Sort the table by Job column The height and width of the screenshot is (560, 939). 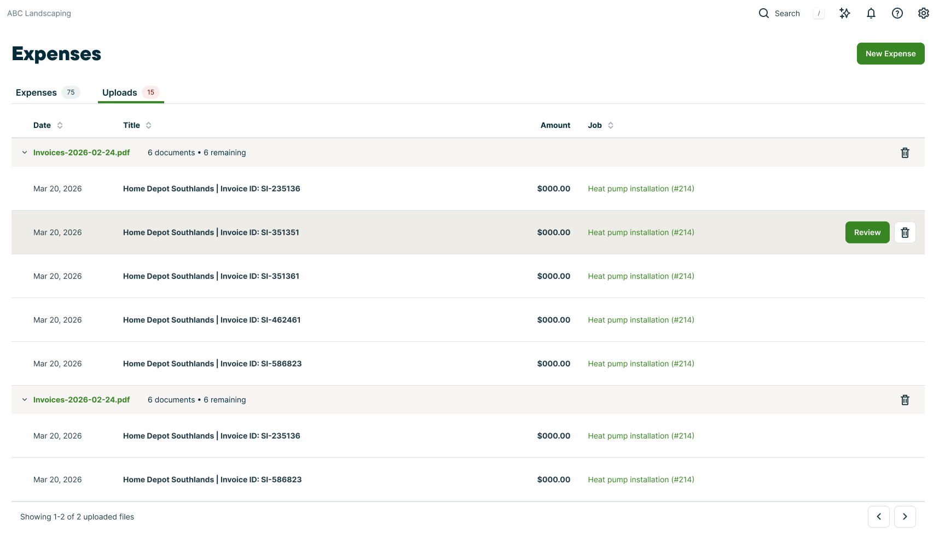tap(601, 125)
